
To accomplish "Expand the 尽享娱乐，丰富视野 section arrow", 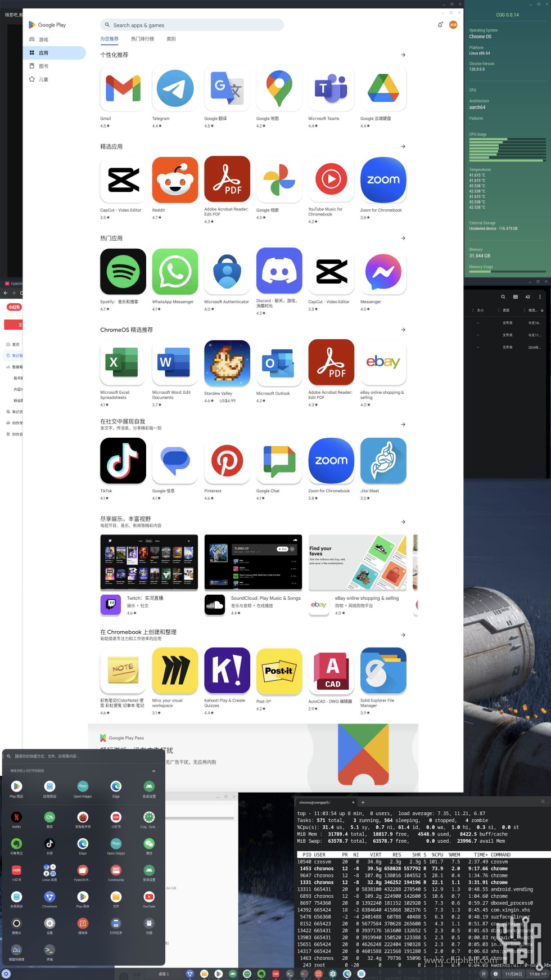I will [403, 522].
